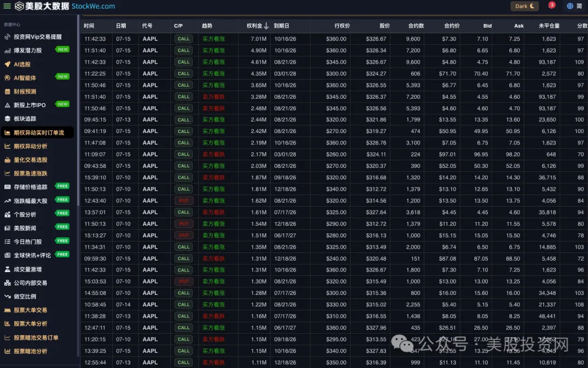Image resolution: width=588 pixels, height=368 pixels.
Task: Sort by the 行权价 column header
Action: coord(342,26)
